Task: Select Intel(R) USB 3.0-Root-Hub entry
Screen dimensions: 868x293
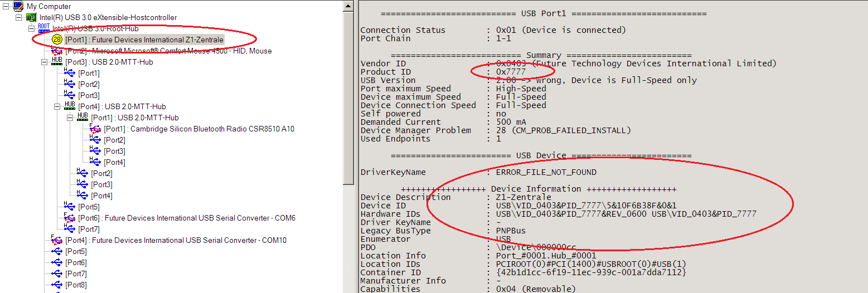Action: 95,28
